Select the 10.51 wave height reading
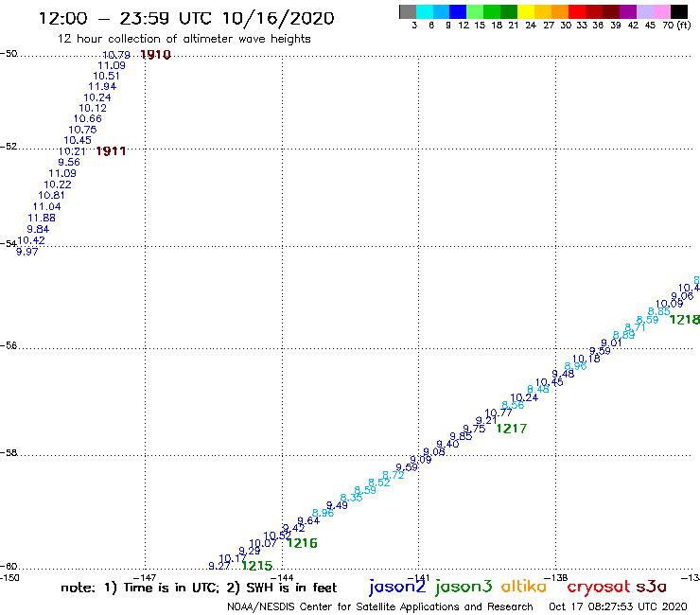 click(106, 76)
